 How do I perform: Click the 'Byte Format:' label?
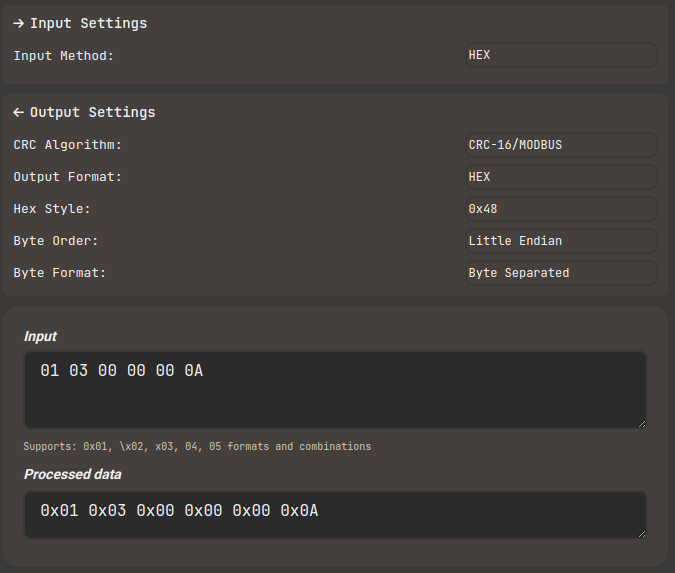tap(60, 273)
